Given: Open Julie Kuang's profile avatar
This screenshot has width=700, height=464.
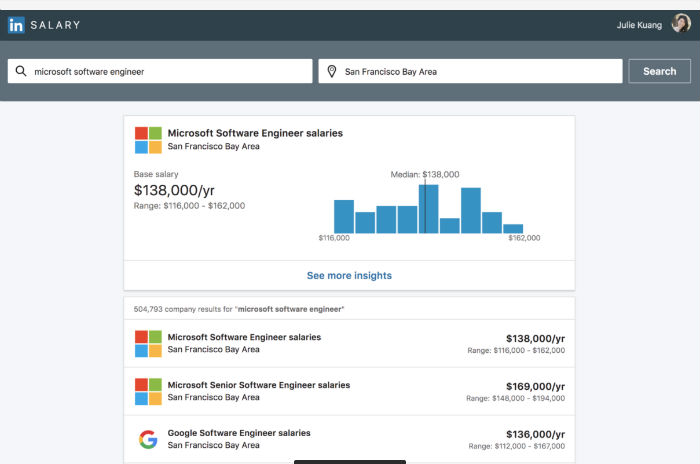Looking at the screenshot, I should 681,24.
